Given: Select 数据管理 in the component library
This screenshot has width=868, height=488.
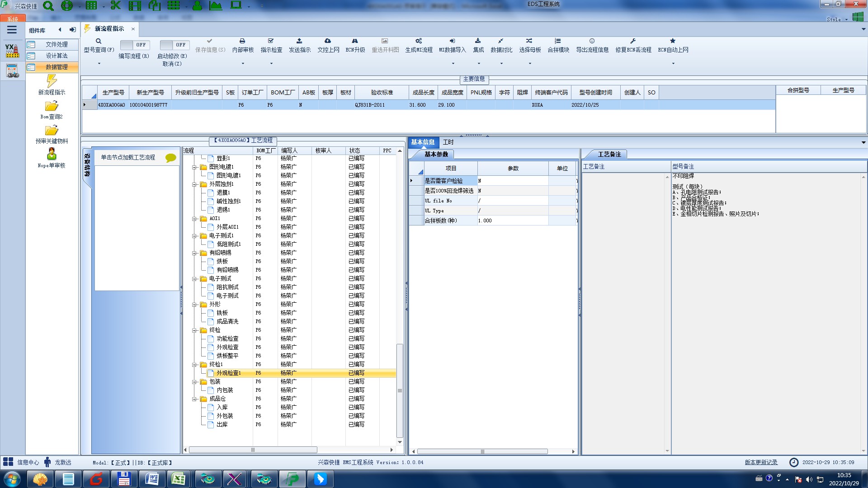Looking at the screenshot, I should [x=57, y=67].
